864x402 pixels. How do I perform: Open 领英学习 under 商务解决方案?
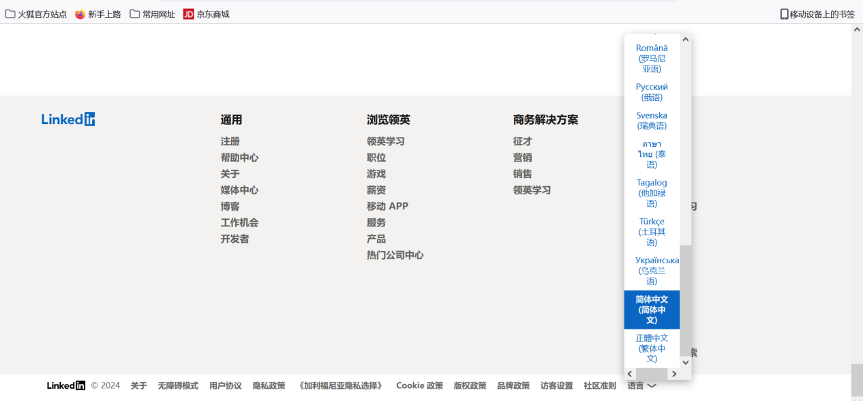(x=532, y=190)
